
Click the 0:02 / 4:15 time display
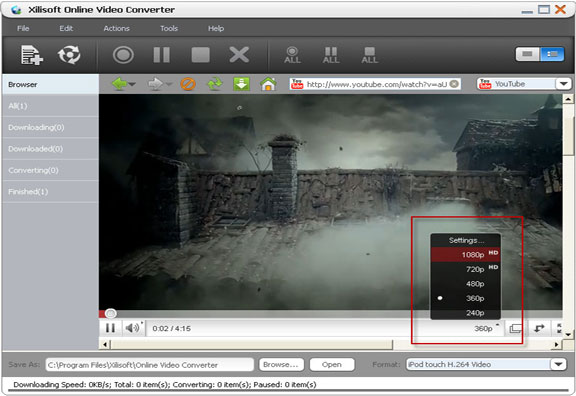(x=172, y=328)
